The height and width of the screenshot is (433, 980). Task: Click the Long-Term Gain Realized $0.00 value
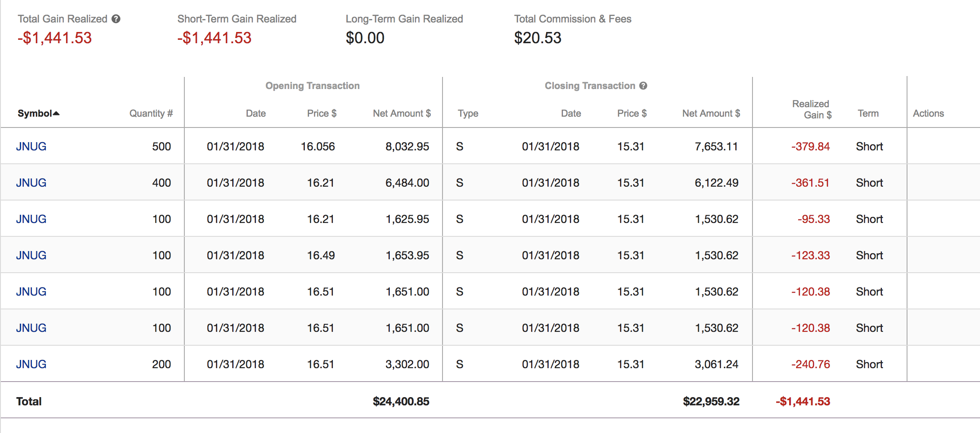click(365, 38)
